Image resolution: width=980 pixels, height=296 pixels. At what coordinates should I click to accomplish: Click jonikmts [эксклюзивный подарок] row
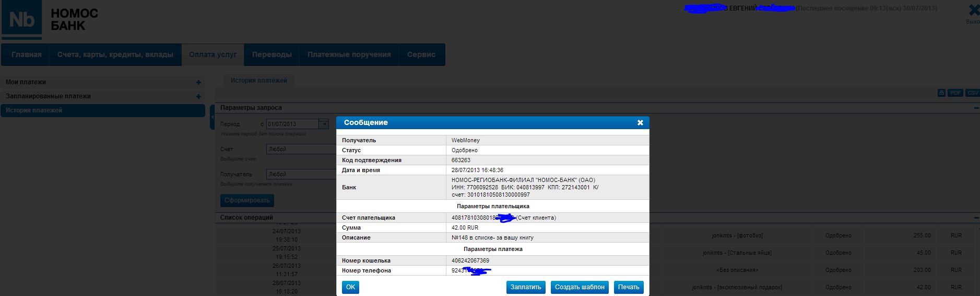(737, 287)
